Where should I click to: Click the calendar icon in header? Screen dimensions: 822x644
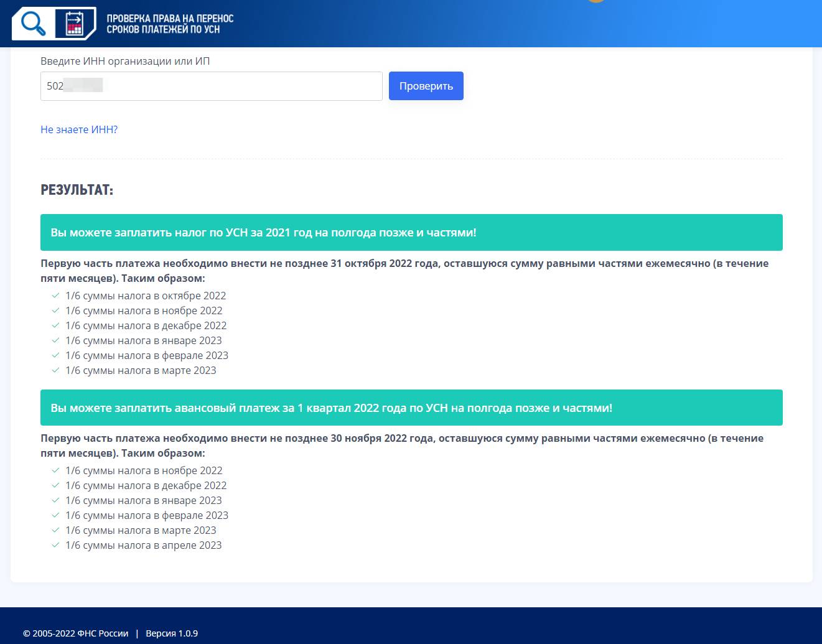75,24
